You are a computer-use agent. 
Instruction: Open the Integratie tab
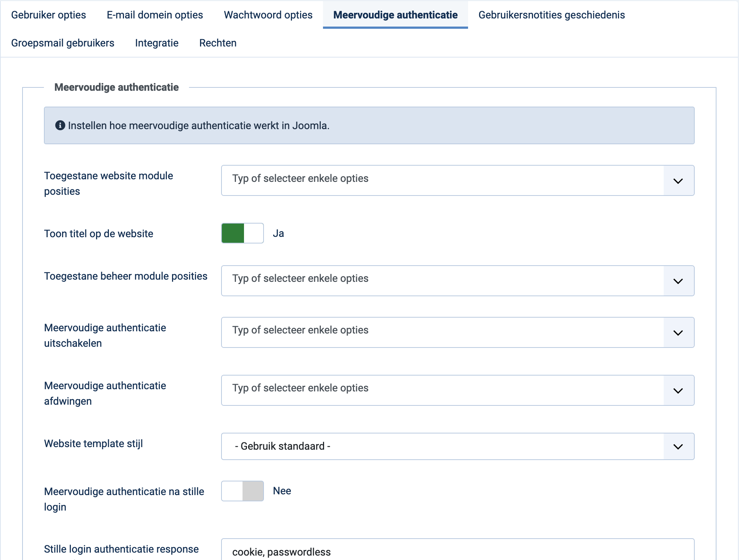(x=157, y=43)
